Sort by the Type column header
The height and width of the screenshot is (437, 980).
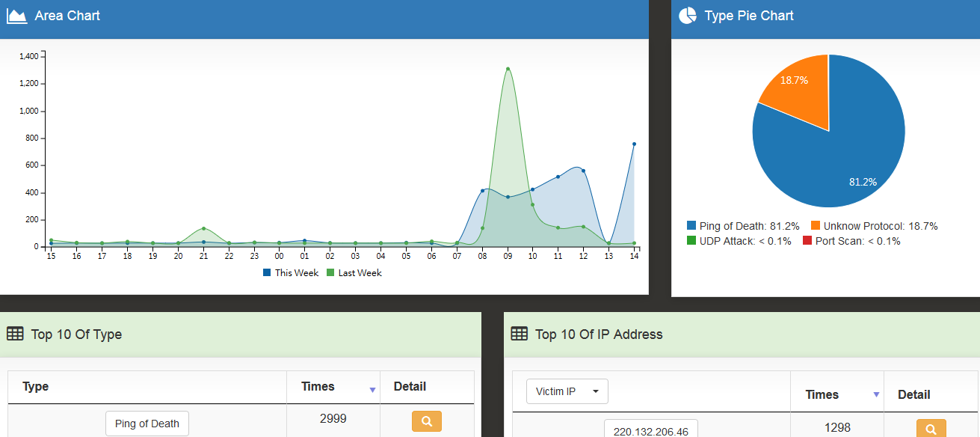[36, 387]
